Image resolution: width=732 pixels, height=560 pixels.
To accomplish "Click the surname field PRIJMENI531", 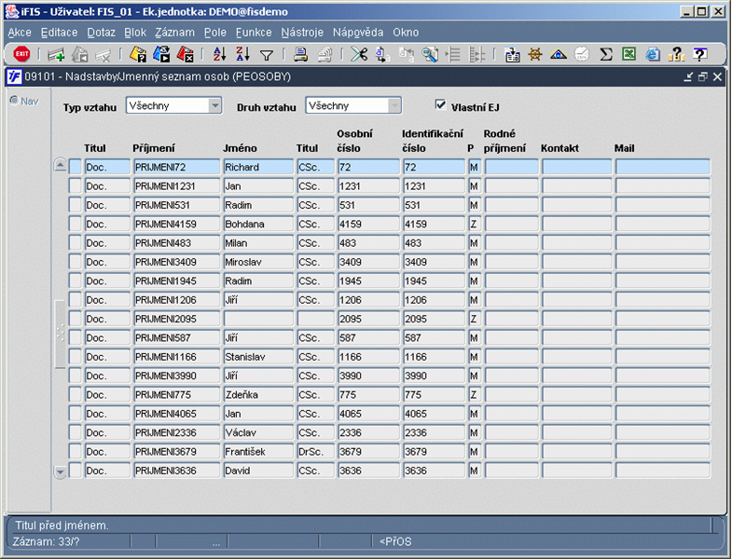I will pos(176,205).
